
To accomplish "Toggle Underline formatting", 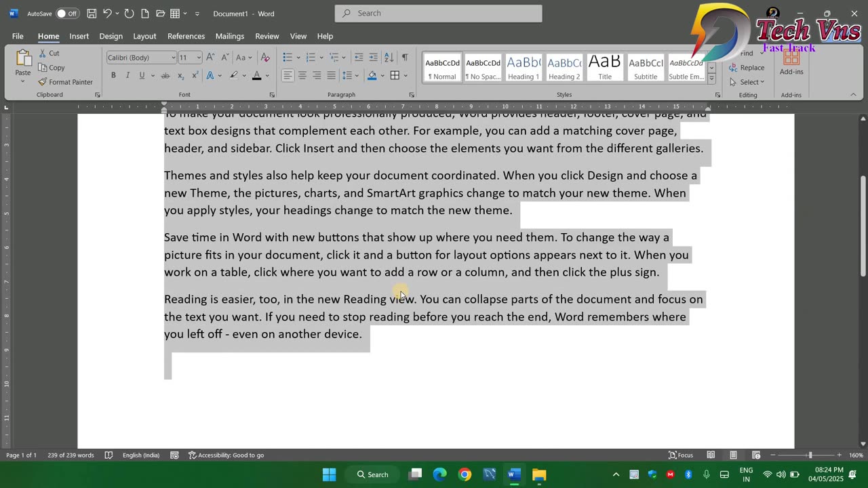I will [142, 75].
